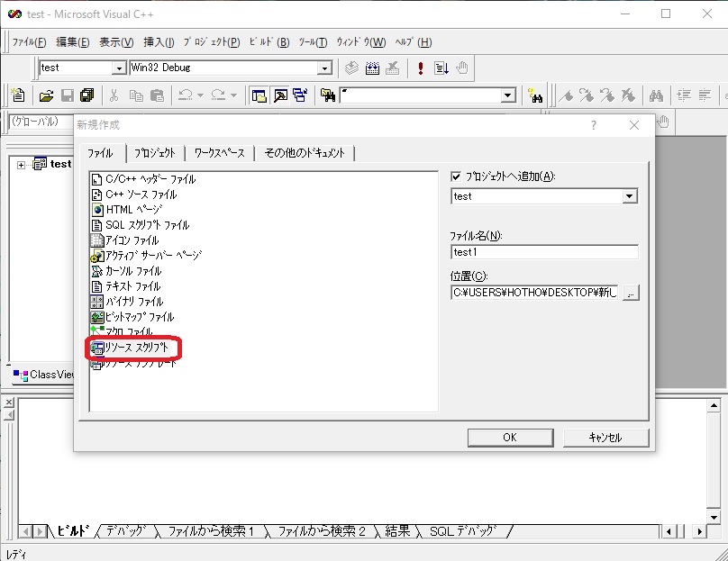Click the location path input field
Image resolution: width=728 pixels, height=561 pixels.
pyautogui.click(x=534, y=293)
